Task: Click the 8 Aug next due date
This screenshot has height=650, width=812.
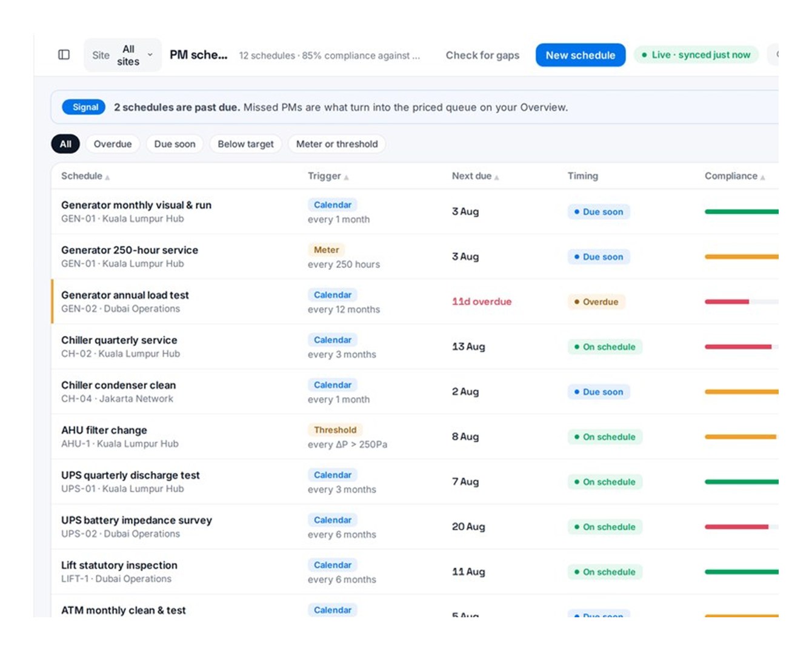Action: point(465,437)
